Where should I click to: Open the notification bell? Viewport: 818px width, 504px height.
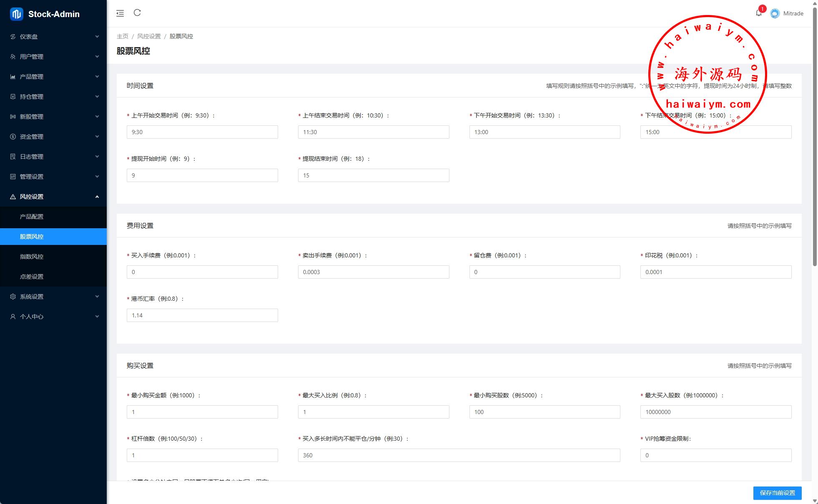[x=758, y=13]
